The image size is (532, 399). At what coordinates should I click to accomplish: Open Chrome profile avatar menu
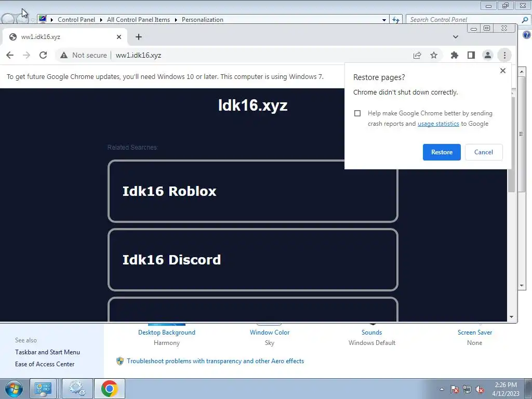pyautogui.click(x=487, y=55)
